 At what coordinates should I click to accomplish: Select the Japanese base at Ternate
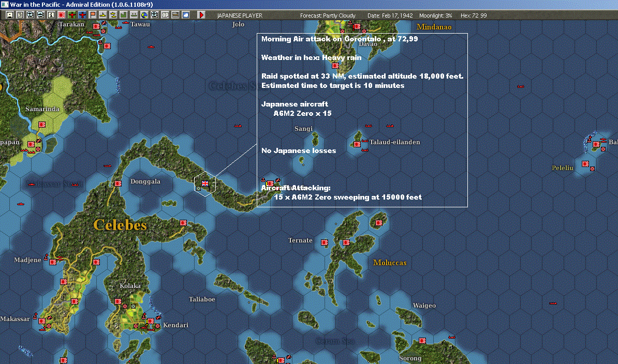click(325, 242)
